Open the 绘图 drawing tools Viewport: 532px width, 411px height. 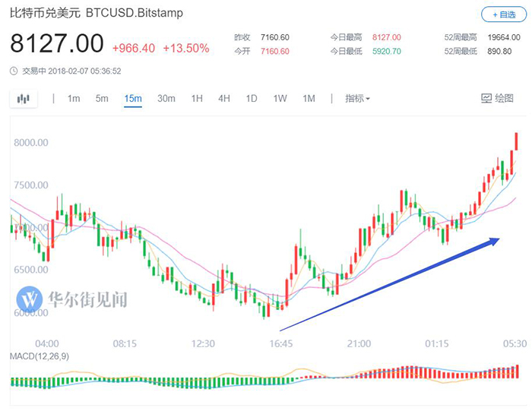pyautogui.click(x=498, y=99)
